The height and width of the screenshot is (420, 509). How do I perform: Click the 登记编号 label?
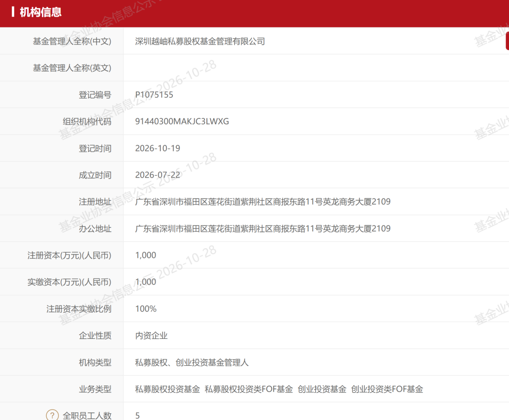point(95,95)
